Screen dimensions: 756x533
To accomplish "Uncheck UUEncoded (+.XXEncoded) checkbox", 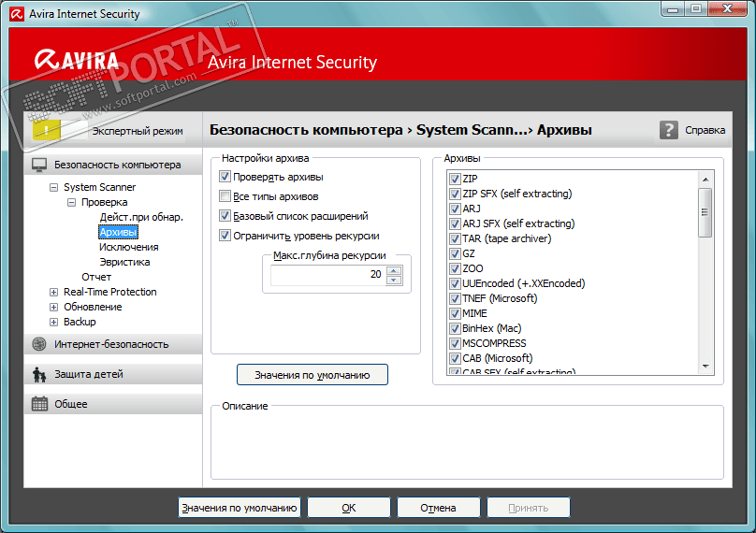I will tap(455, 284).
